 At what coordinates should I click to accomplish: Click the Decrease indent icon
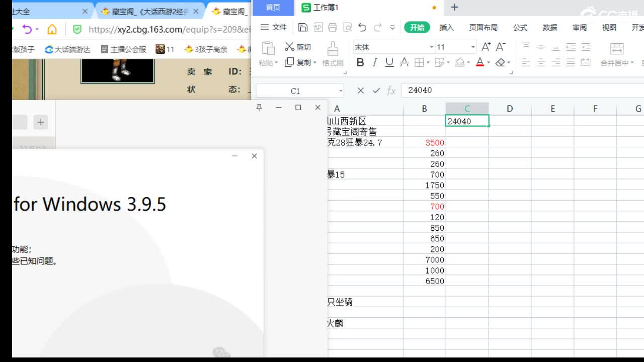tap(571, 47)
